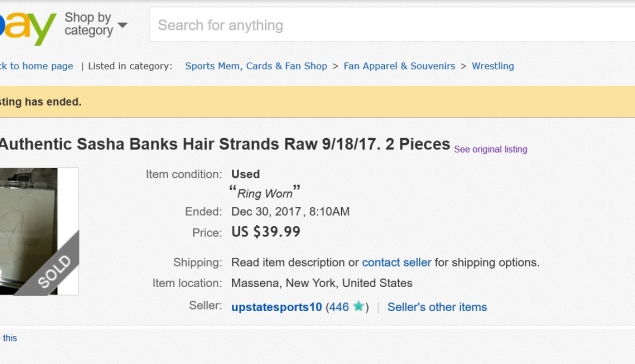Screen dimensions: 635x364
Task: Open Fan Apparel & Souvenirs category
Action: tap(399, 66)
